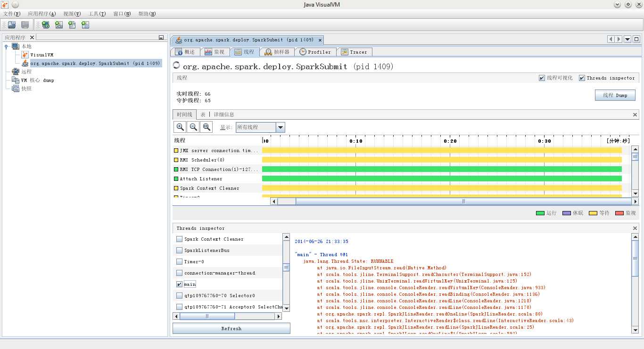This screenshot has width=644, height=349.
Task: Select the VM 核心 dump tree entry
Action: coord(38,80)
